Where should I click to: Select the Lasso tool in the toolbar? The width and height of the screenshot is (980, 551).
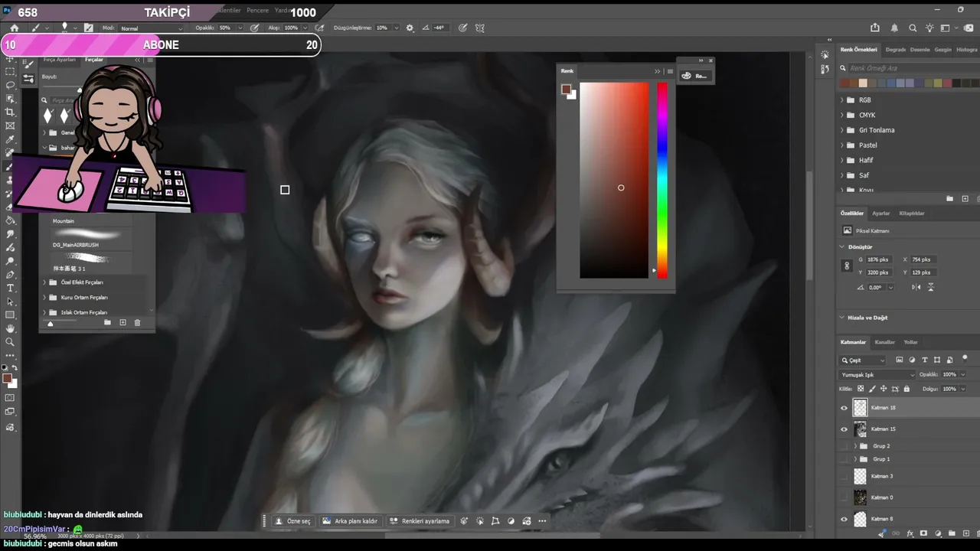click(11, 85)
